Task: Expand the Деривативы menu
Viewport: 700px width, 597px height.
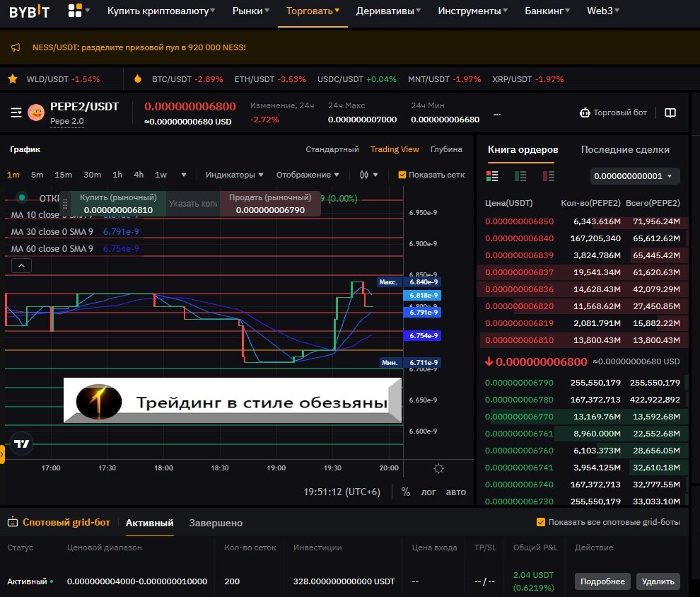Action: tap(388, 11)
